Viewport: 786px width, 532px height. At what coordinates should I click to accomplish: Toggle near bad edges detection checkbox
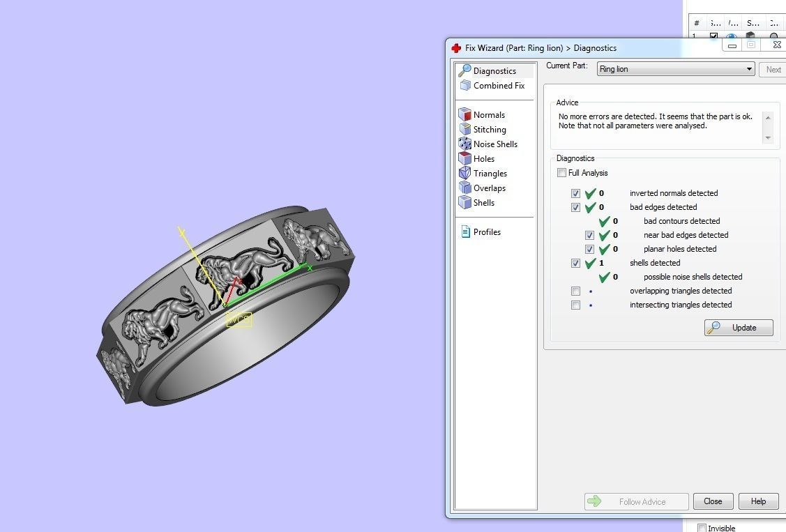(x=589, y=235)
